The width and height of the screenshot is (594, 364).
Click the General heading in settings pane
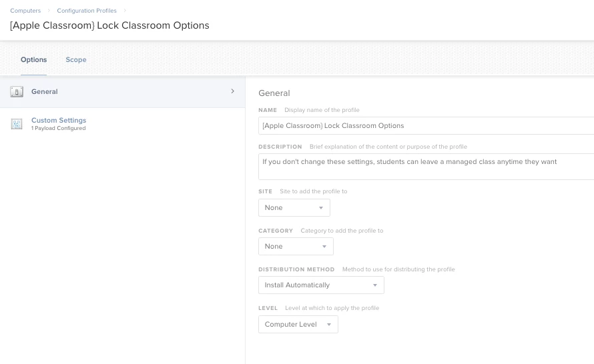click(x=274, y=93)
